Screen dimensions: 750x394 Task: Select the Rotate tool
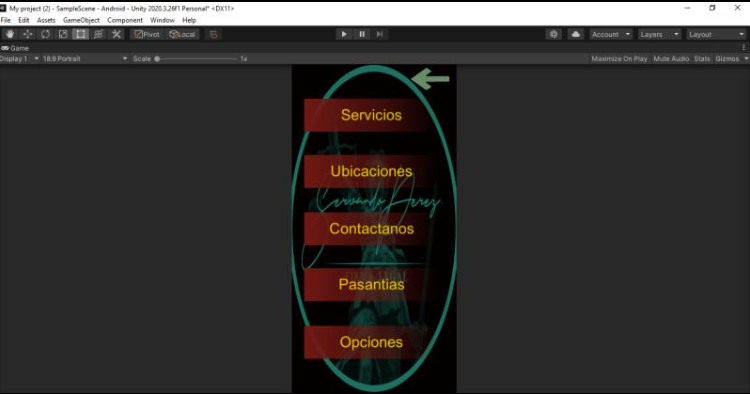click(x=45, y=34)
